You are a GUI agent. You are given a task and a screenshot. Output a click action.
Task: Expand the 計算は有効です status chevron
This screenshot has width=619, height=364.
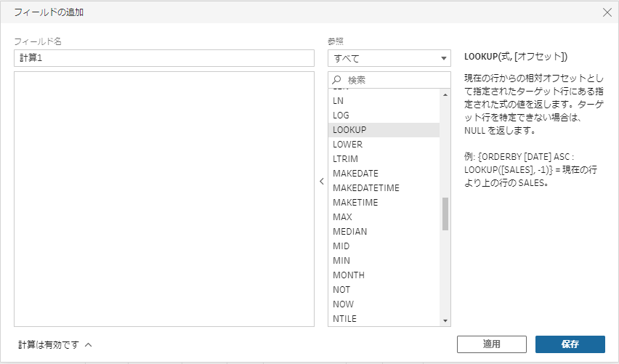89,344
